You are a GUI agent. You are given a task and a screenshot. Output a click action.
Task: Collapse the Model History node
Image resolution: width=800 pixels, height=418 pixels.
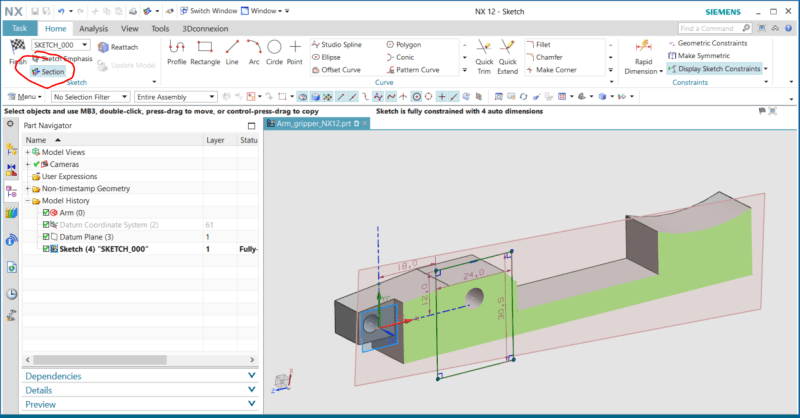28,201
